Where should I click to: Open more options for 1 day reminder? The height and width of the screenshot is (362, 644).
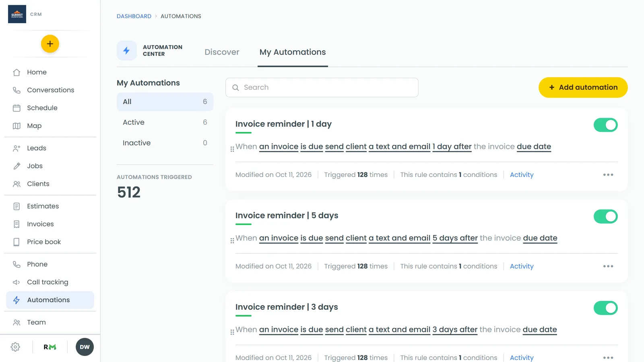tap(608, 175)
